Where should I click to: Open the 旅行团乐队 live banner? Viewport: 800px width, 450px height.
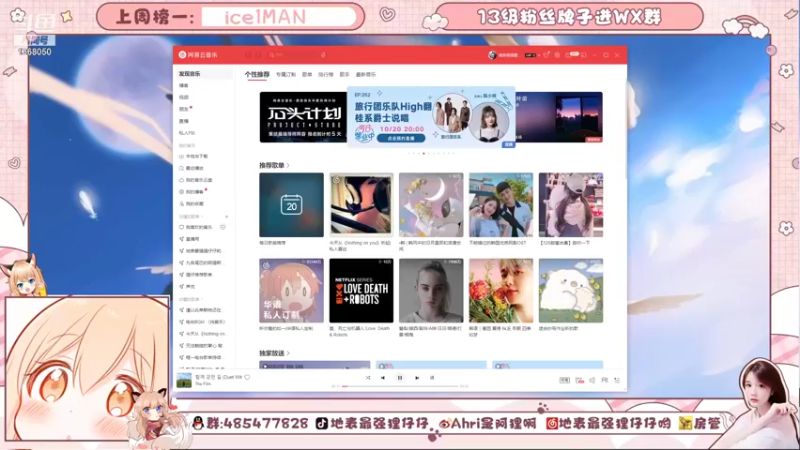pyautogui.click(x=431, y=117)
